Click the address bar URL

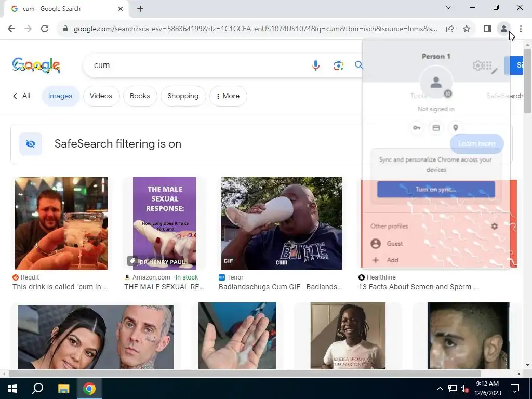pyautogui.click(x=255, y=29)
